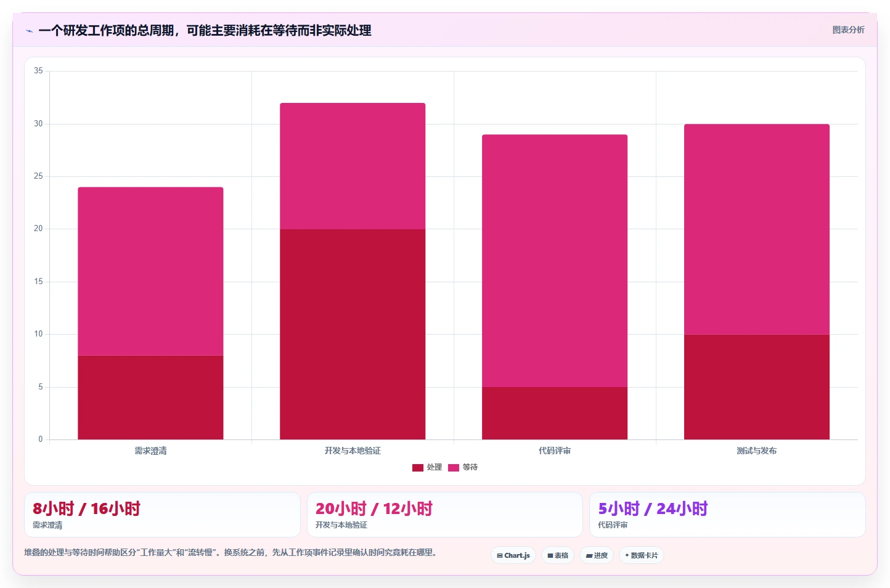Click the 代码评审 processing bar segment
890x588 pixels.
click(555, 413)
